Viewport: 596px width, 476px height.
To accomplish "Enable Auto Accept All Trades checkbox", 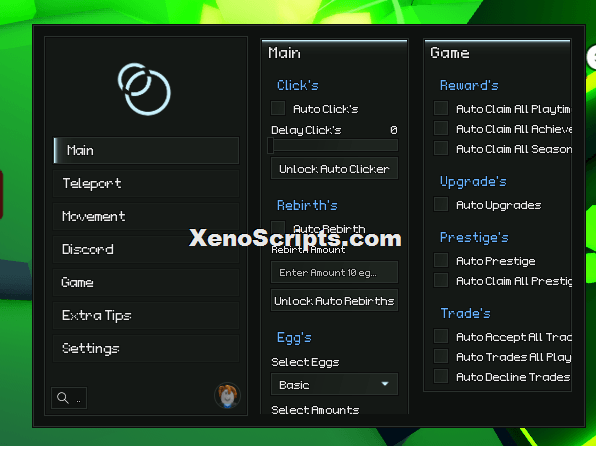I will click(441, 336).
